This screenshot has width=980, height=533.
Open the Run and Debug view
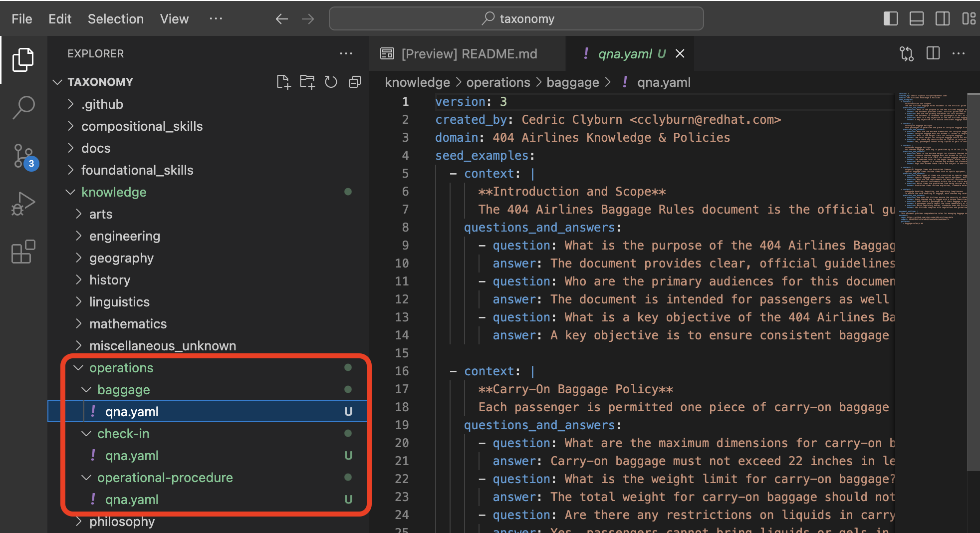[23, 204]
